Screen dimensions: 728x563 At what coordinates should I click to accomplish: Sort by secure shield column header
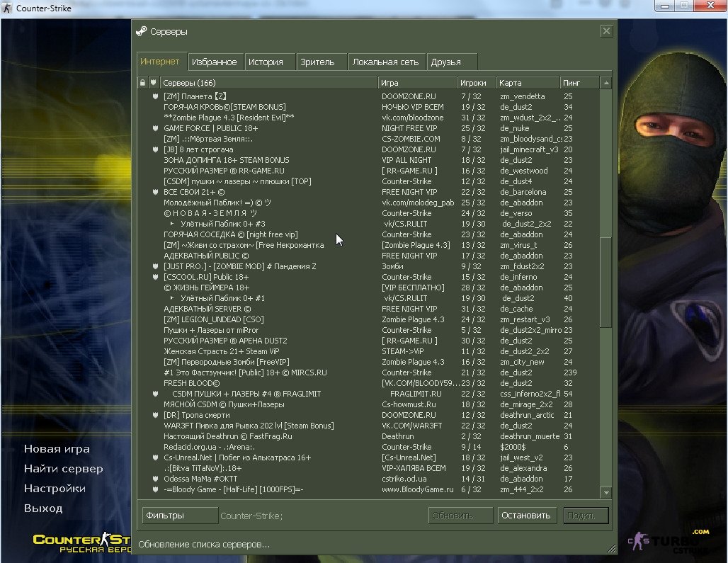click(153, 83)
